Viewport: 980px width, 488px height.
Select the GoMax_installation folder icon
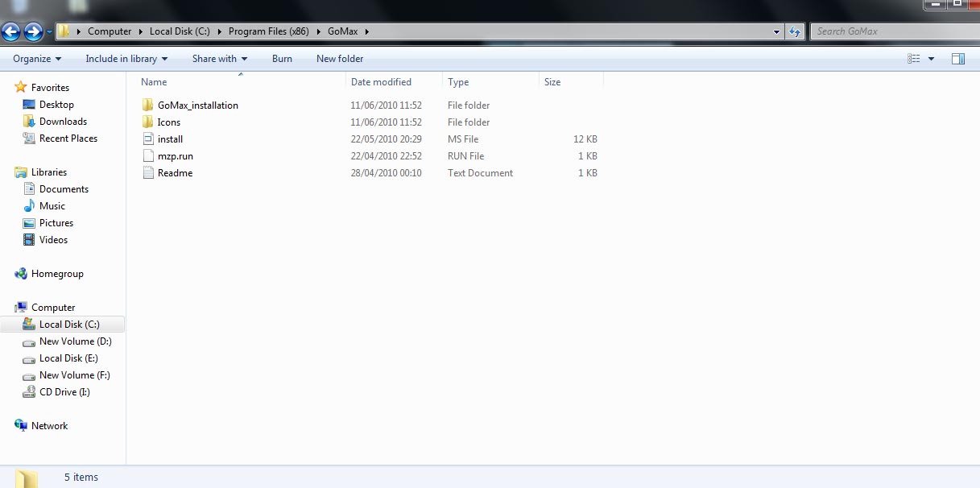pyautogui.click(x=147, y=105)
